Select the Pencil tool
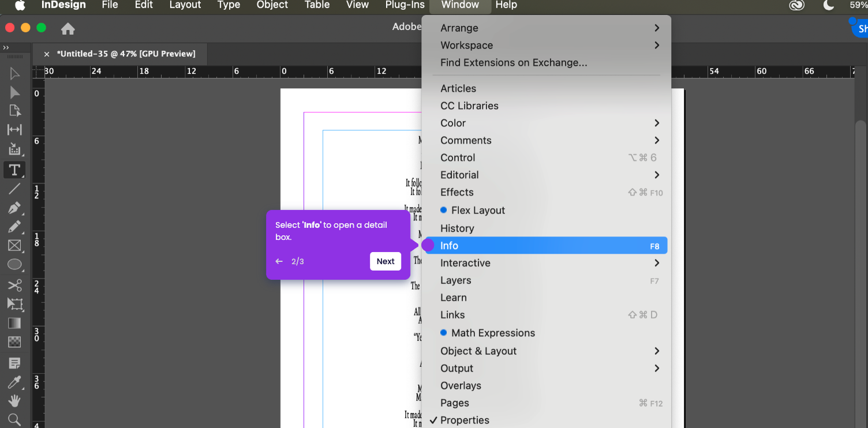The width and height of the screenshot is (868, 428). click(x=14, y=227)
